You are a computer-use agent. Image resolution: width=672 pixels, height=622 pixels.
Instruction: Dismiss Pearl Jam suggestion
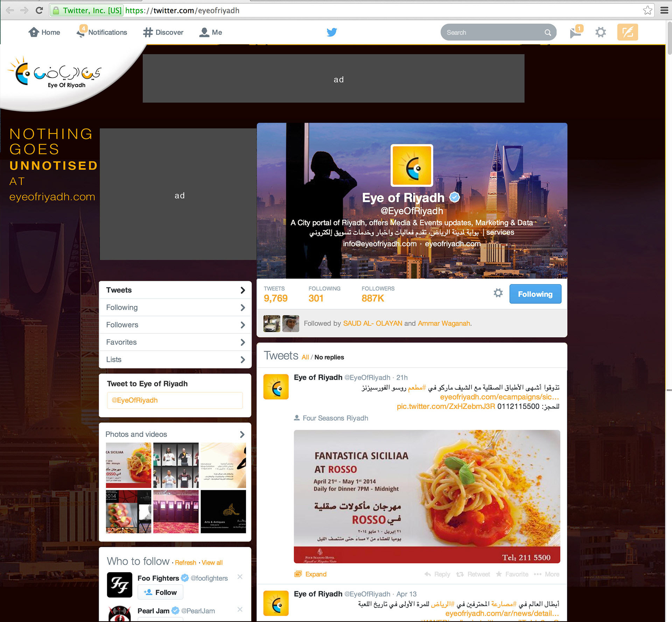coord(240,609)
